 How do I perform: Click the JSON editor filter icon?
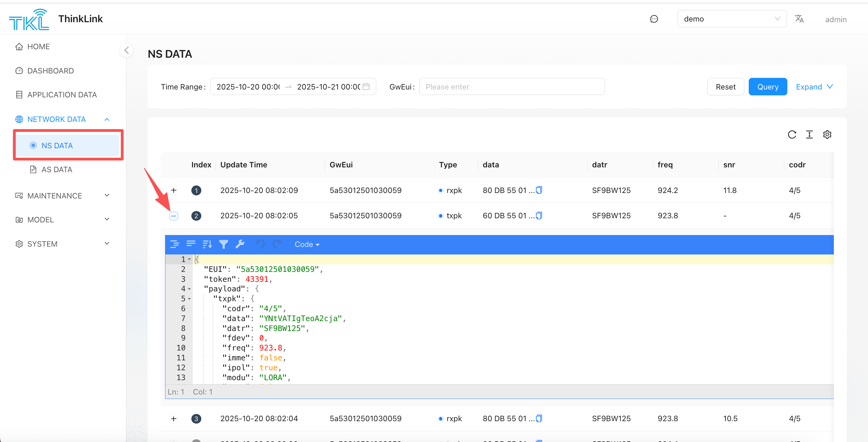pyautogui.click(x=223, y=244)
